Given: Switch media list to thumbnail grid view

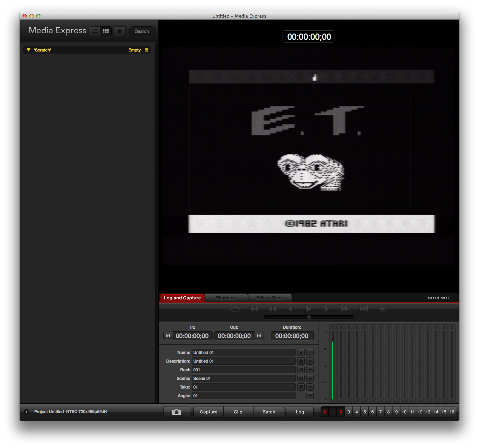Looking at the screenshot, I should pyautogui.click(x=106, y=31).
